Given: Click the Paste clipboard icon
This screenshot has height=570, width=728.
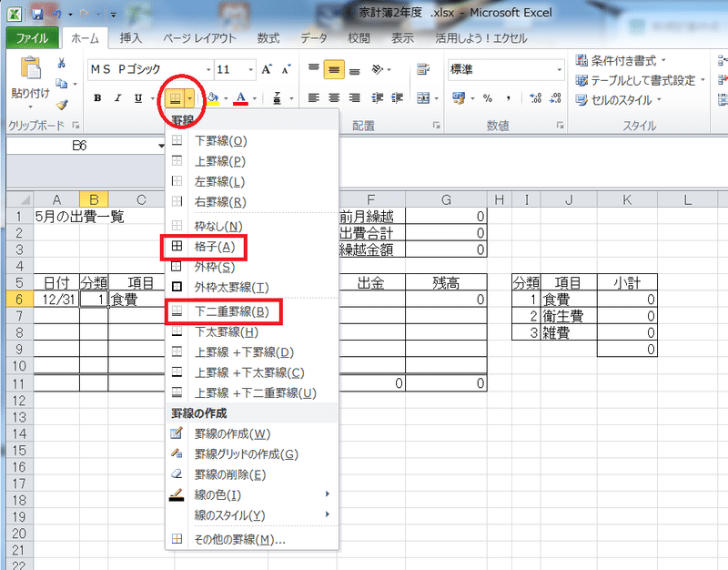Looking at the screenshot, I should (x=30, y=69).
